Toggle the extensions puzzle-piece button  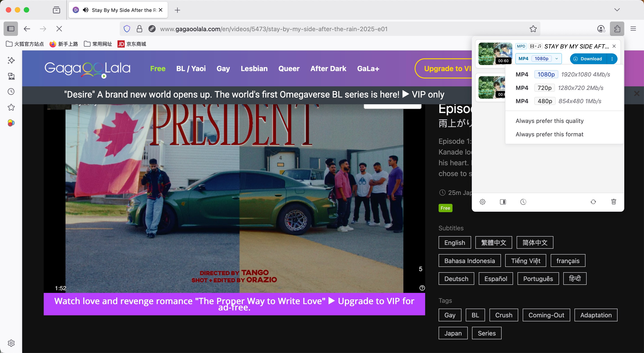[x=617, y=29]
